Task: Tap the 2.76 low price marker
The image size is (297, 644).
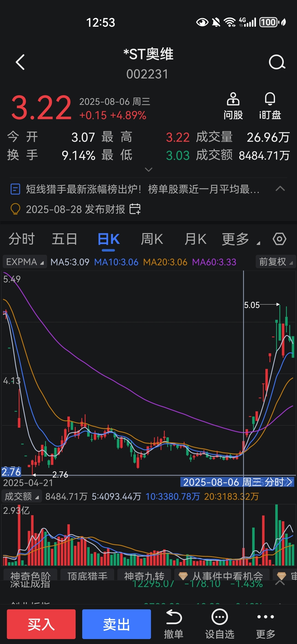Action: 60,474
